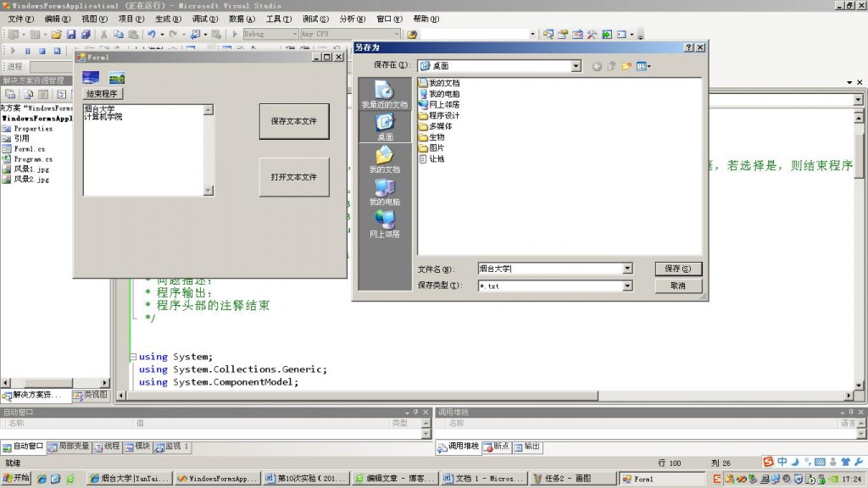868x488 pixels.
Task: Open the Any CPU platform dropdown
Action: coord(397,34)
